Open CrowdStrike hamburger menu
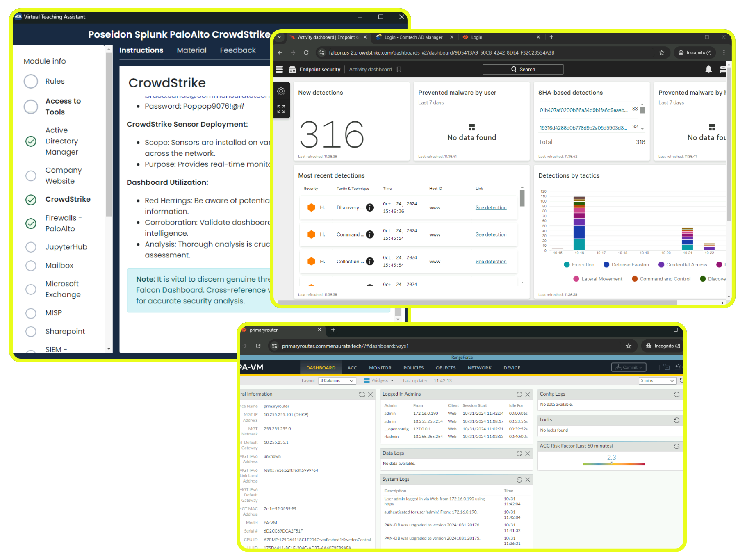This screenshot has width=747, height=560. 279,69
